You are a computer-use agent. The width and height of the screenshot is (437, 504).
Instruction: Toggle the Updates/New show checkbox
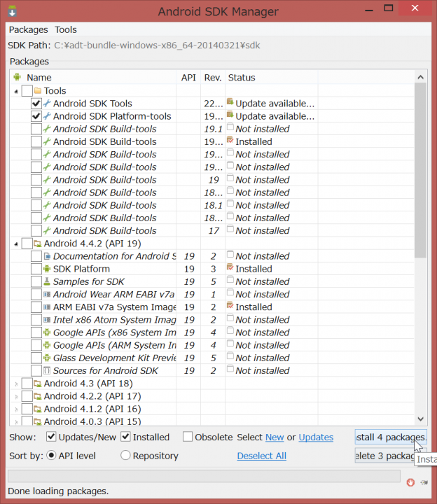(x=51, y=437)
